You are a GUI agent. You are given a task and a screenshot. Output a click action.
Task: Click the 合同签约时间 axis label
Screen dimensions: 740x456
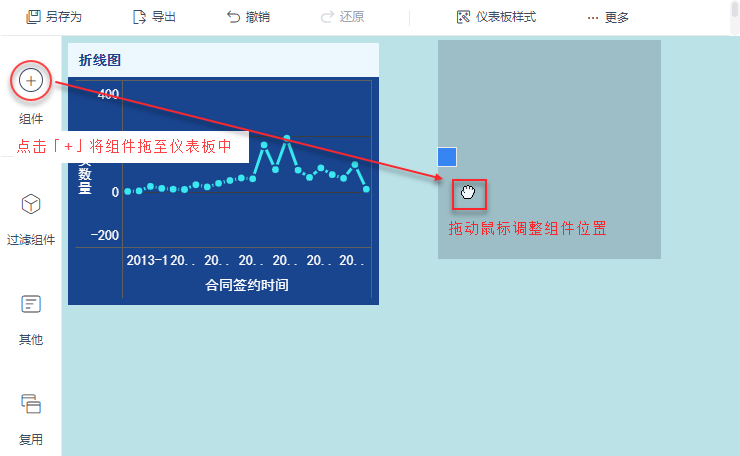(x=247, y=285)
